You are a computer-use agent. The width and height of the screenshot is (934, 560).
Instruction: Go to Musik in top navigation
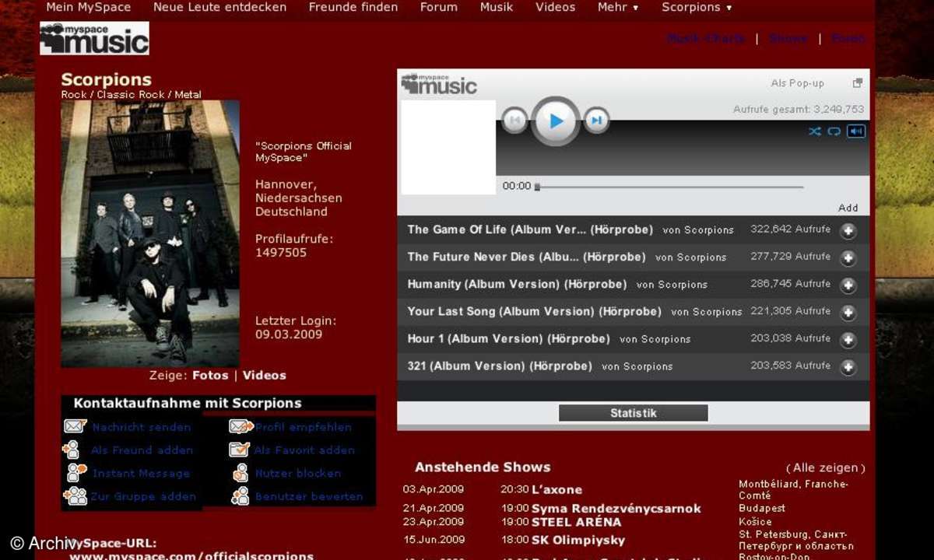[497, 7]
